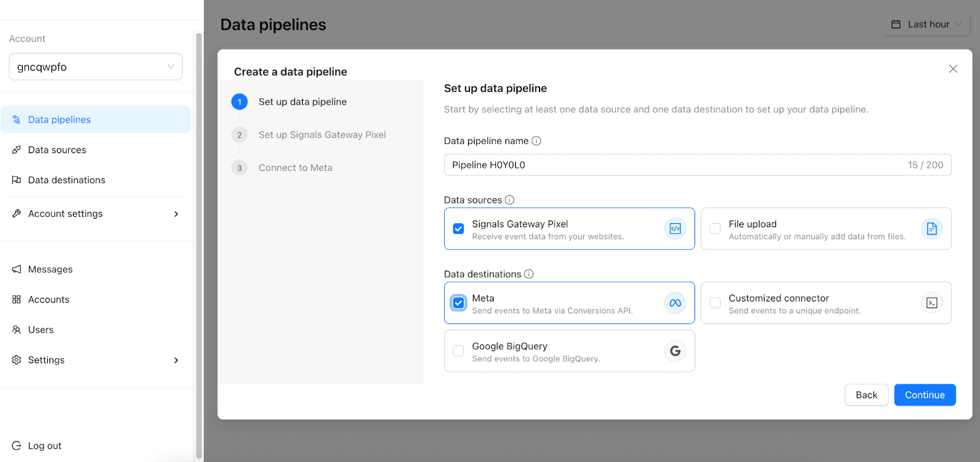980x462 pixels.
Task: Click 'Send events to Google BigQuery.' description
Action: point(536,359)
